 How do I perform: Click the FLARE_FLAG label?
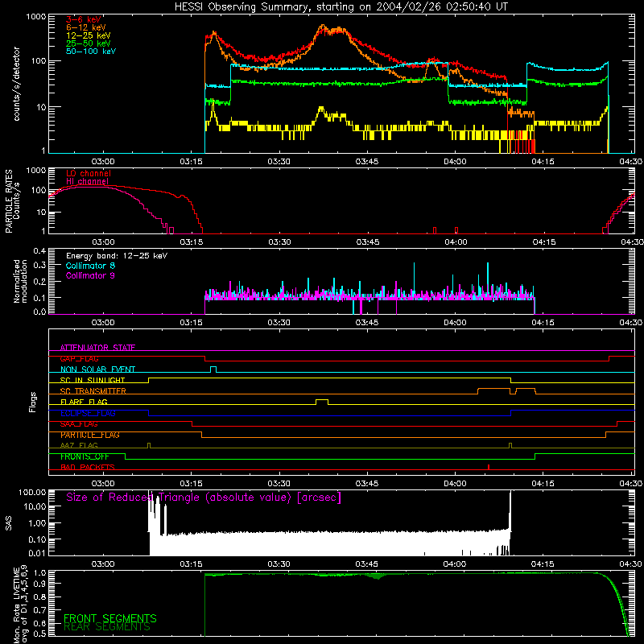click(x=84, y=402)
